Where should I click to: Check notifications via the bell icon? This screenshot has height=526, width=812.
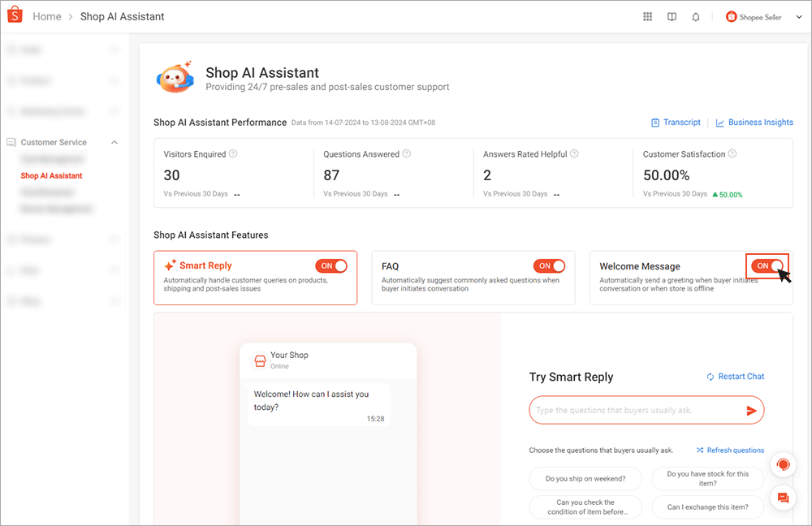[x=696, y=16]
